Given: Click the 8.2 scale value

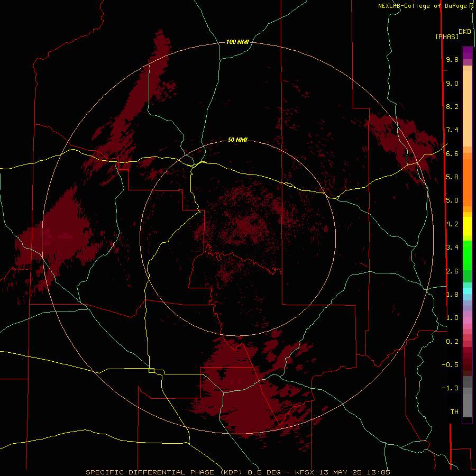Looking at the screenshot, I should point(452,106).
